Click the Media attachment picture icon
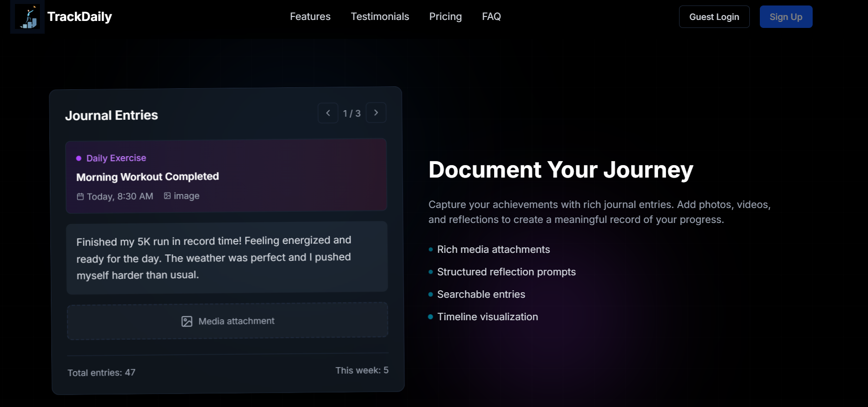Viewport: 868px width, 407px height. tap(187, 322)
